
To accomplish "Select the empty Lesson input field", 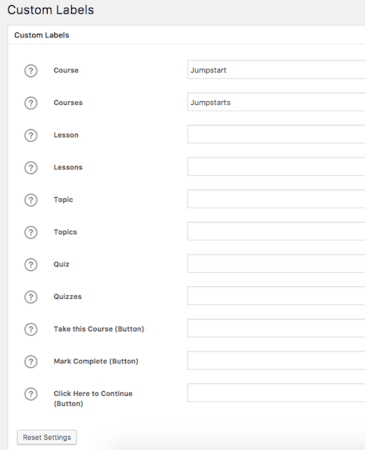I will [276, 134].
